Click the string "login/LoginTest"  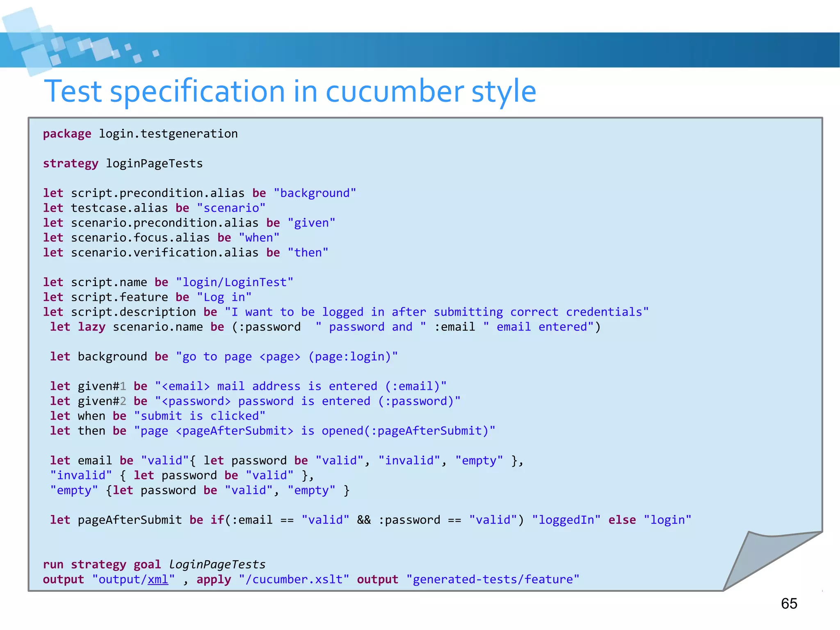(235, 282)
